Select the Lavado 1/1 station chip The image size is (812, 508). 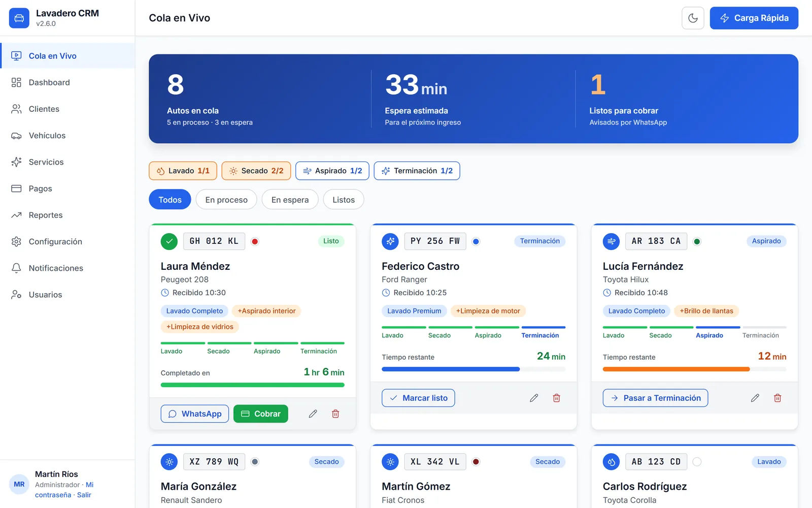pyautogui.click(x=183, y=171)
